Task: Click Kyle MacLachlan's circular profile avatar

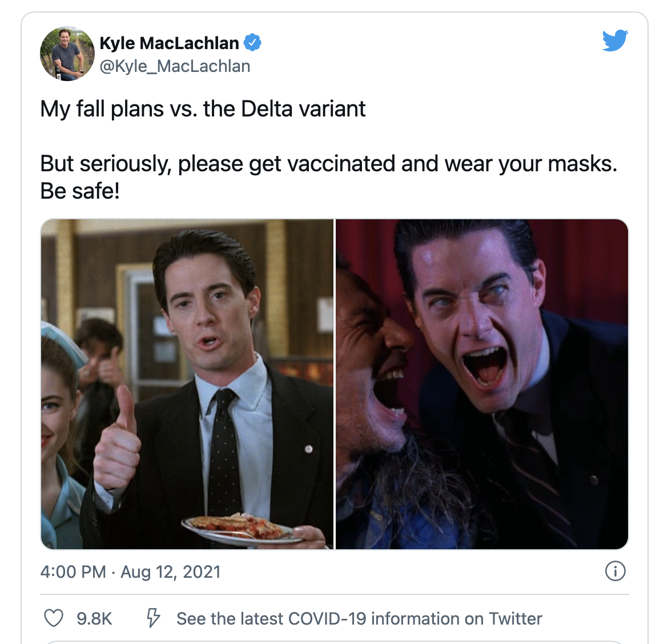Action: tap(67, 54)
